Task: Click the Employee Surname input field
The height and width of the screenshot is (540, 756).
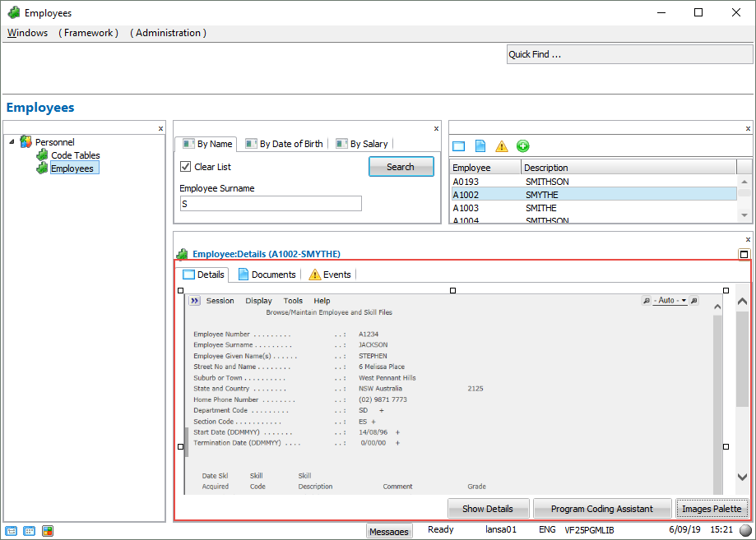Action: (271, 203)
